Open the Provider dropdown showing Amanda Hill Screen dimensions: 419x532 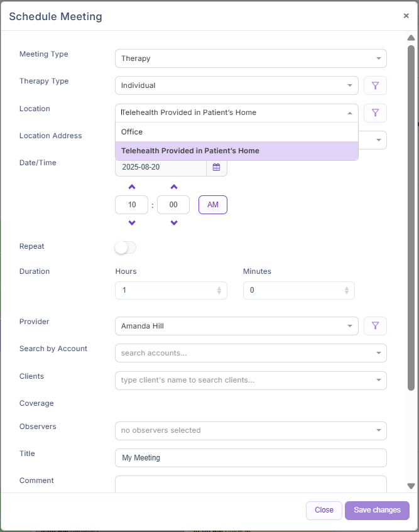click(x=236, y=326)
